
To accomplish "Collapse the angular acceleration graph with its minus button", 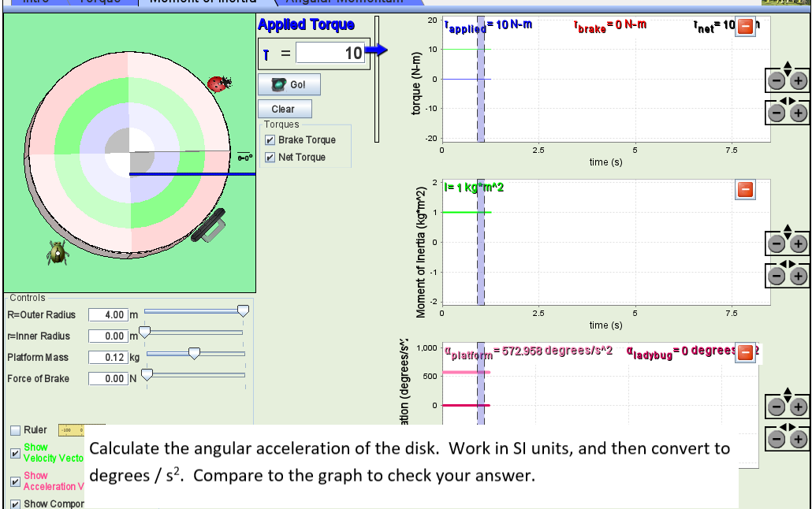I will [745, 353].
